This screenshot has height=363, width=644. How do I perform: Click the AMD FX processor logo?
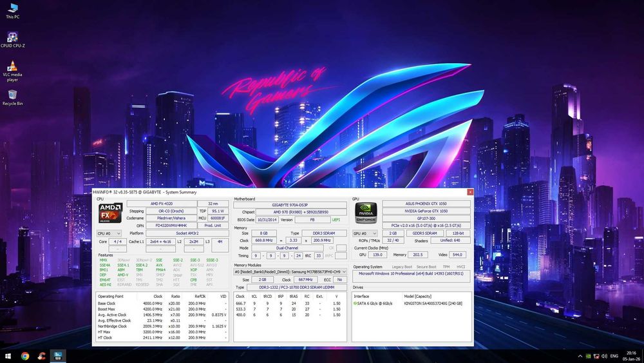[x=110, y=213]
